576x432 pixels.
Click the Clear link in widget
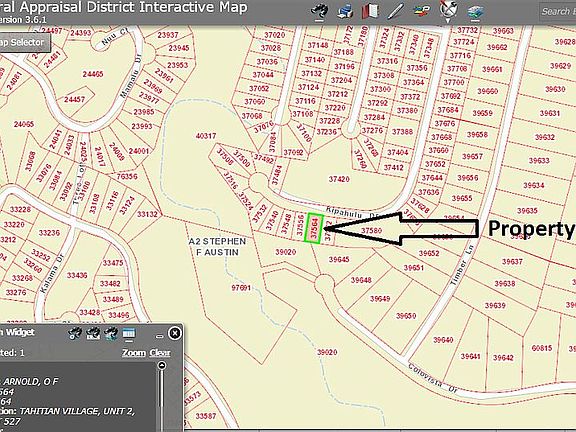[160, 353]
